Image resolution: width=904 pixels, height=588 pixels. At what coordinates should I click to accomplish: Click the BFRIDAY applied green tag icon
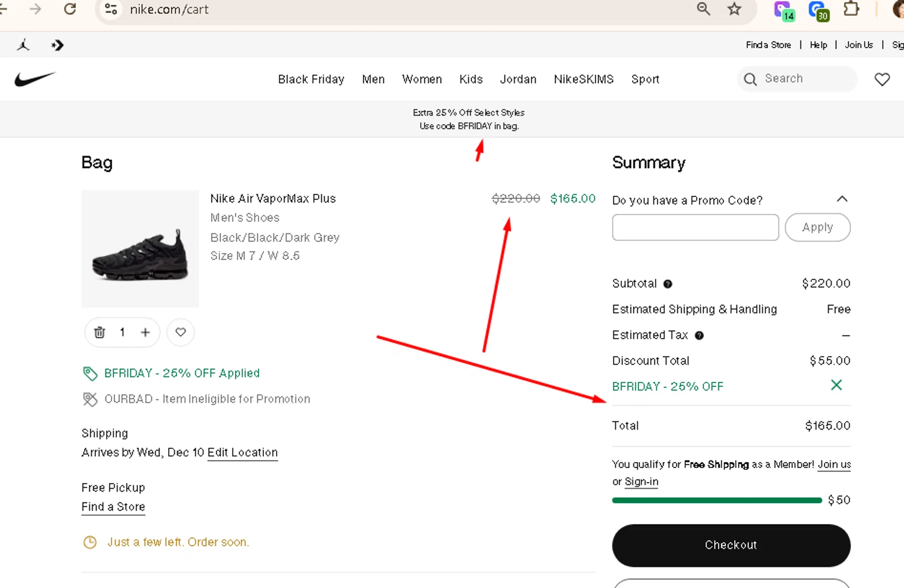90,374
